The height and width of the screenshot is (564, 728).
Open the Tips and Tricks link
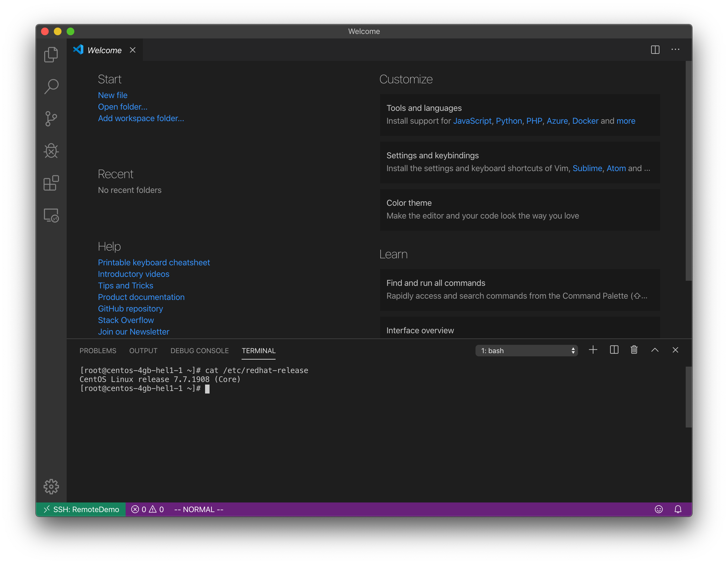pyautogui.click(x=126, y=286)
